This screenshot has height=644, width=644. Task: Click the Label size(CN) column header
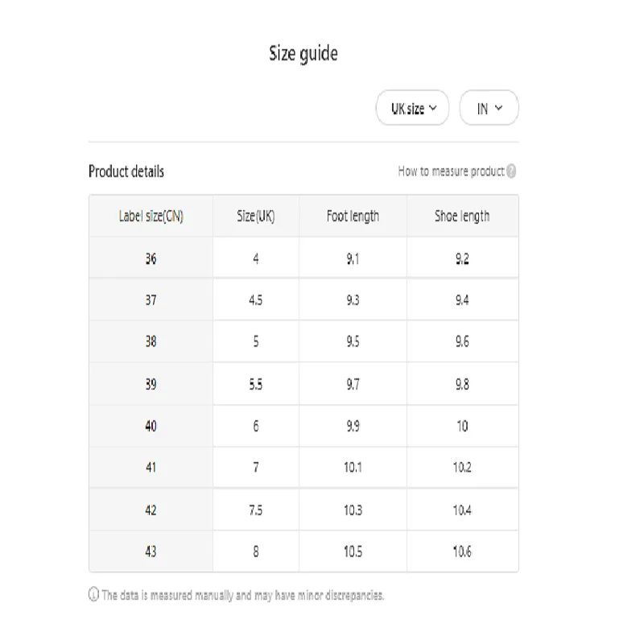click(x=151, y=216)
